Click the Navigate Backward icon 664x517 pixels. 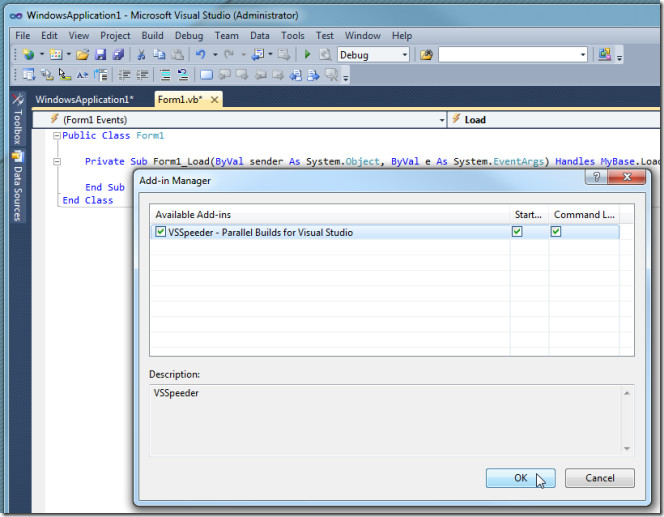(257, 54)
